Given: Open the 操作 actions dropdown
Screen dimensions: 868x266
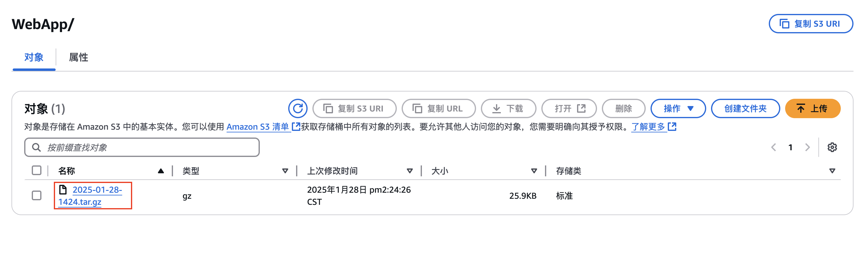Looking at the screenshot, I should pyautogui.click(x=678, y=108).
